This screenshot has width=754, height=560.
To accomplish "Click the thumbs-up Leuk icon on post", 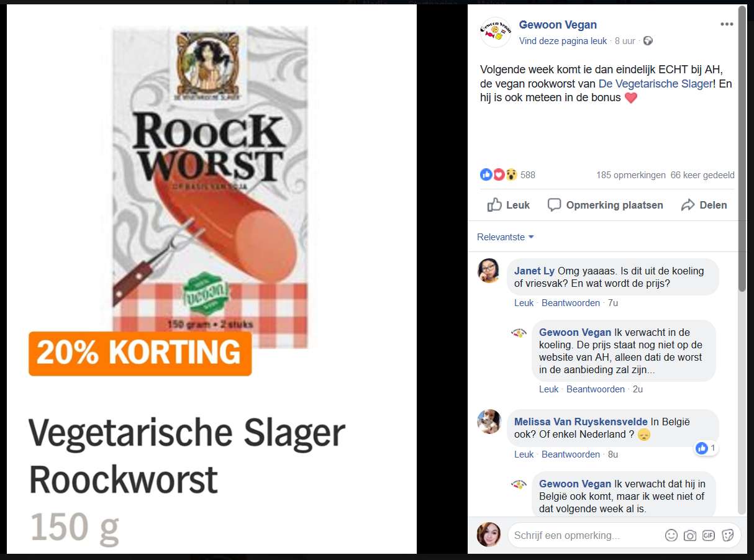I will coord(495,205).
